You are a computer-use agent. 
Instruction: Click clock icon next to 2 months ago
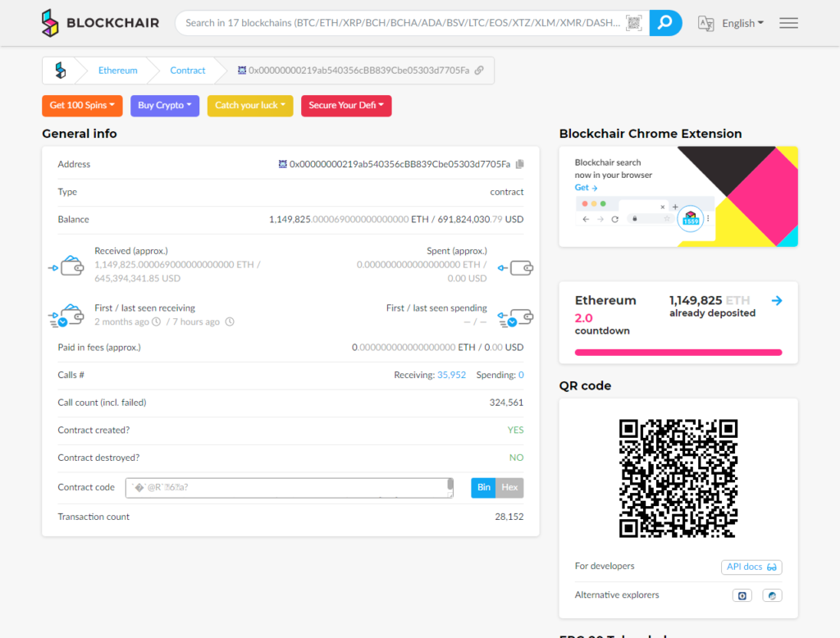157,322
